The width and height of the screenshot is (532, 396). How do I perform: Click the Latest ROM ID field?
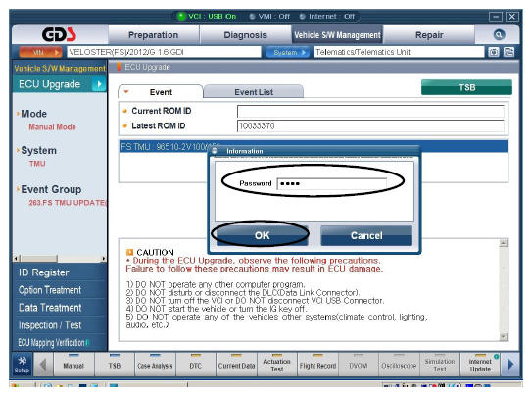pyautogui.click(x=370, y=125)
